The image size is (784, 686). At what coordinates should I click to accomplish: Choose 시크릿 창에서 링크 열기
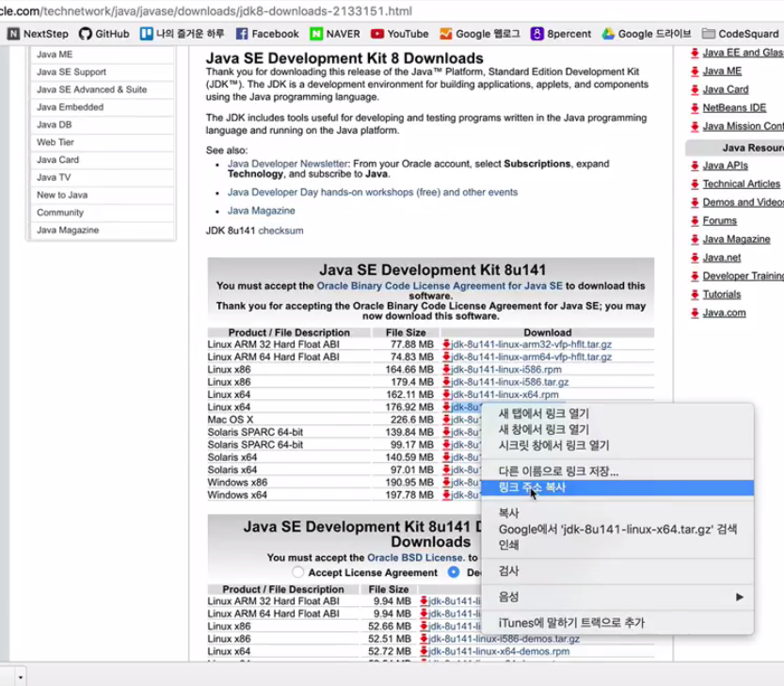click(x=617, y=445)
